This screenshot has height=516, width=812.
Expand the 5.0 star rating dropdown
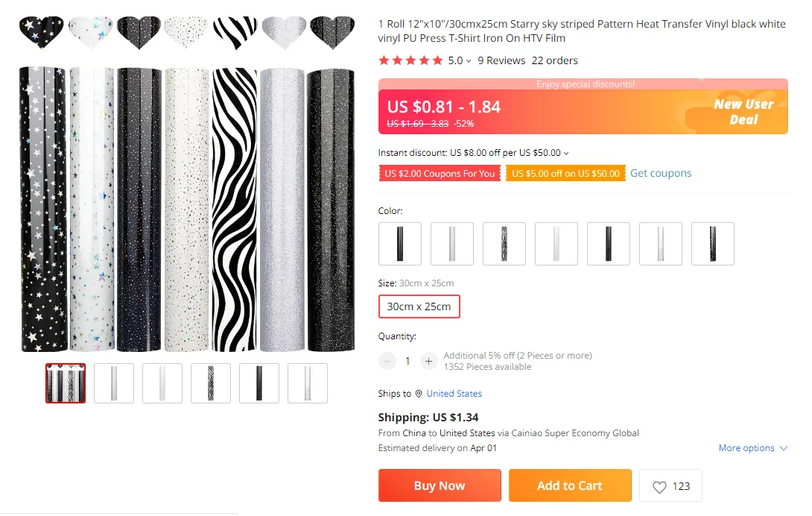click(x=469, y=61)
